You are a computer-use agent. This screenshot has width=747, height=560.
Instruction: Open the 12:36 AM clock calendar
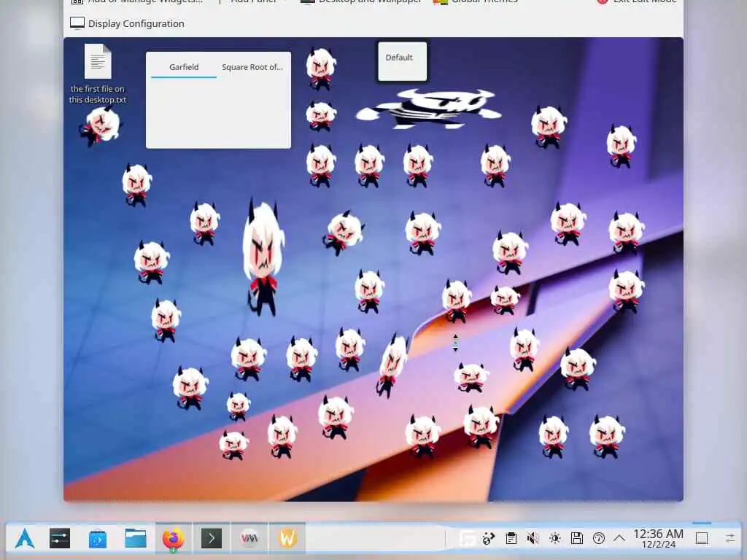click(659, 539)
